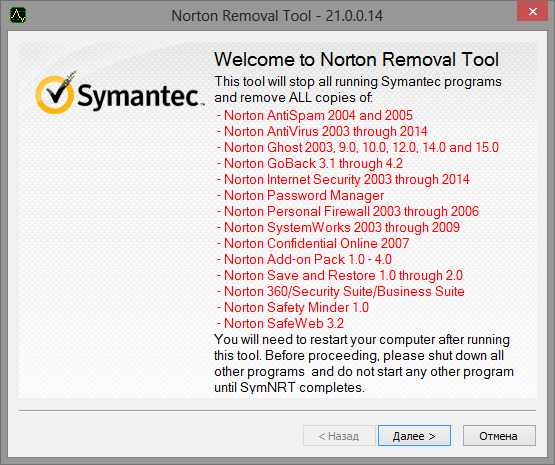Click Norton Internet Security 2003 through 2014
555x465 pixels.
(x=343, y=179)
